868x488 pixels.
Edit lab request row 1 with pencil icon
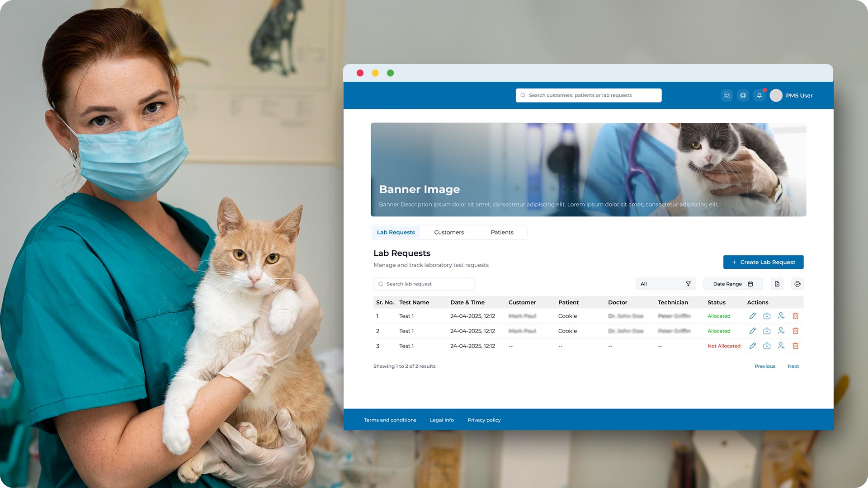[752, 316]
